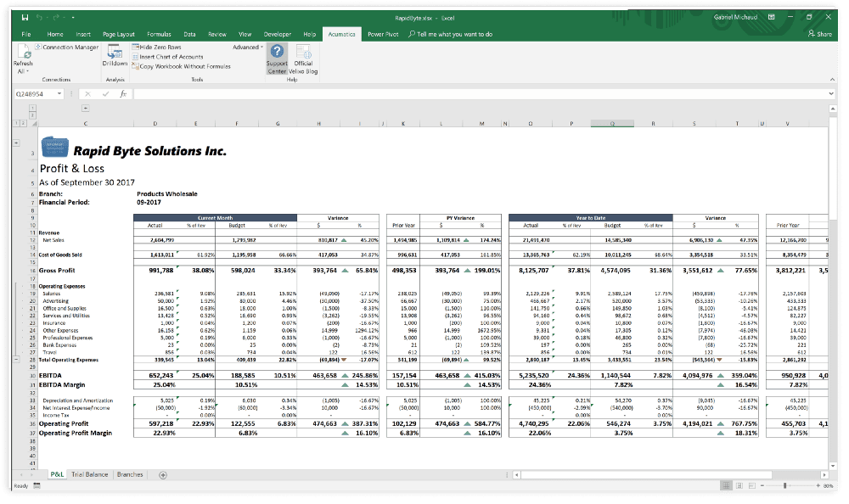Collapse the row group near row 3

[16, 143]
